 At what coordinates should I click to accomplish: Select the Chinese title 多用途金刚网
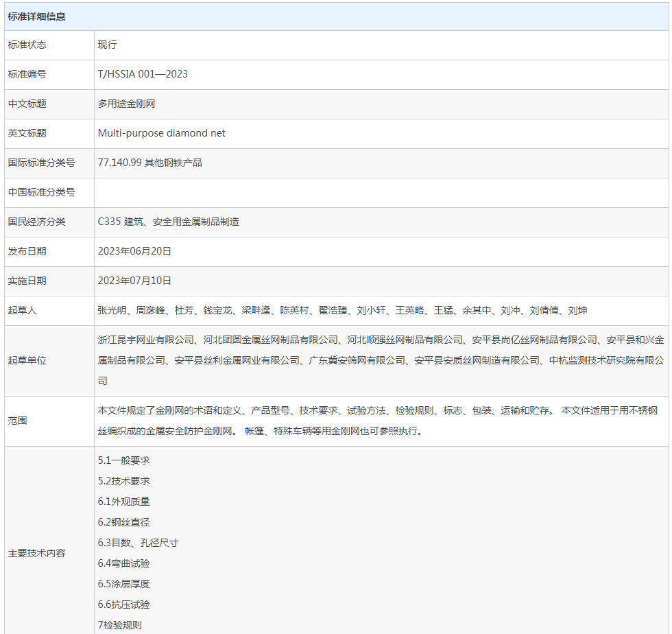(x=125, y=104)
